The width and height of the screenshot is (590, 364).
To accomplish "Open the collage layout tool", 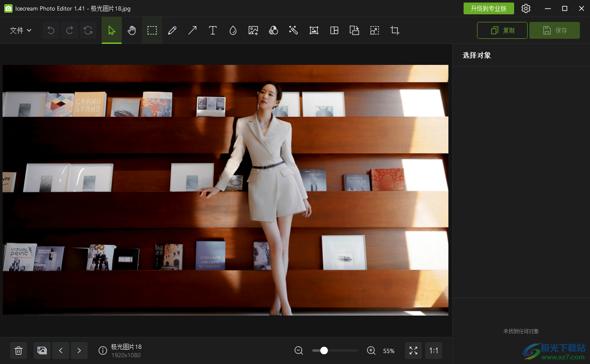I will pos(334,30).
